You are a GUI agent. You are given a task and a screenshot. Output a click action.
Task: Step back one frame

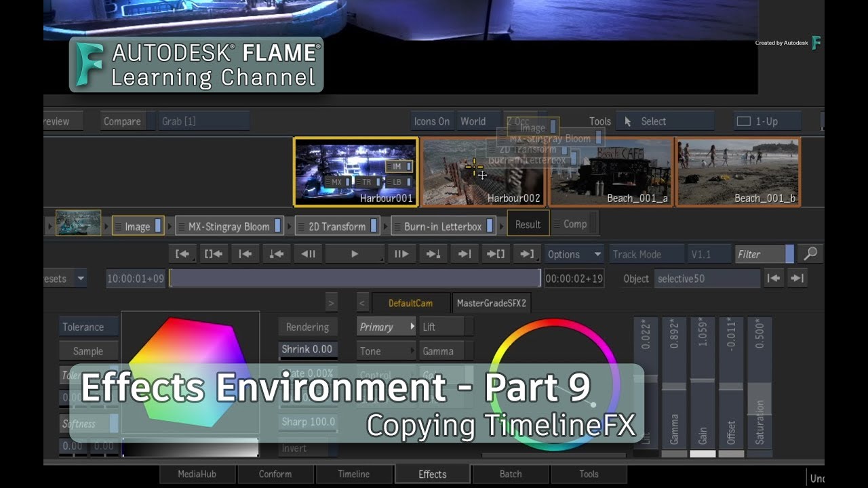[308, 254]
